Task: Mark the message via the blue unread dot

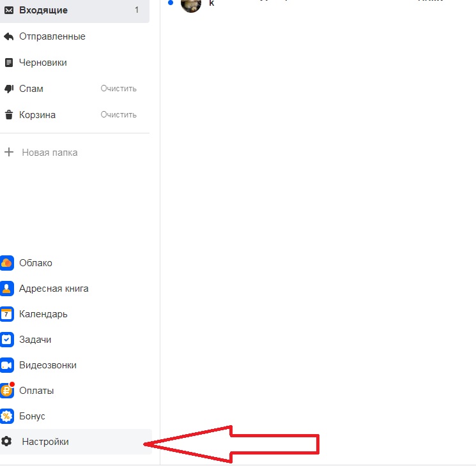Action: coord(171,3)
